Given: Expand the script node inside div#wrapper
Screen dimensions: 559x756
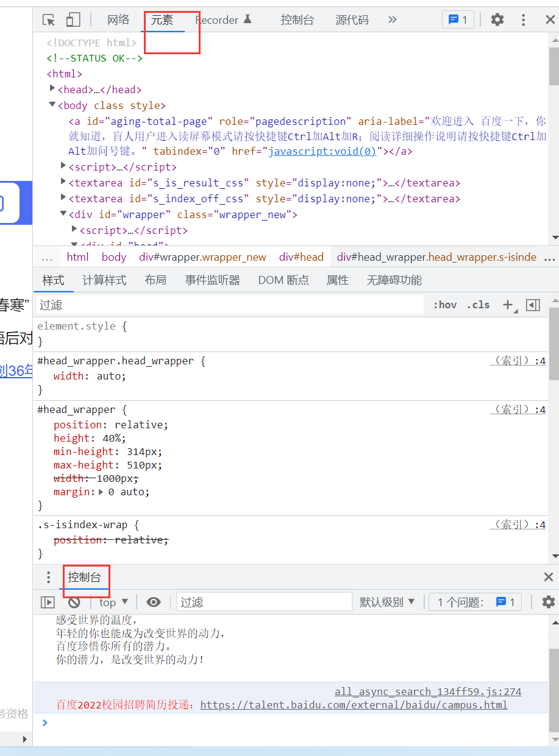Looking at the screenshot, I should (74, 229).
